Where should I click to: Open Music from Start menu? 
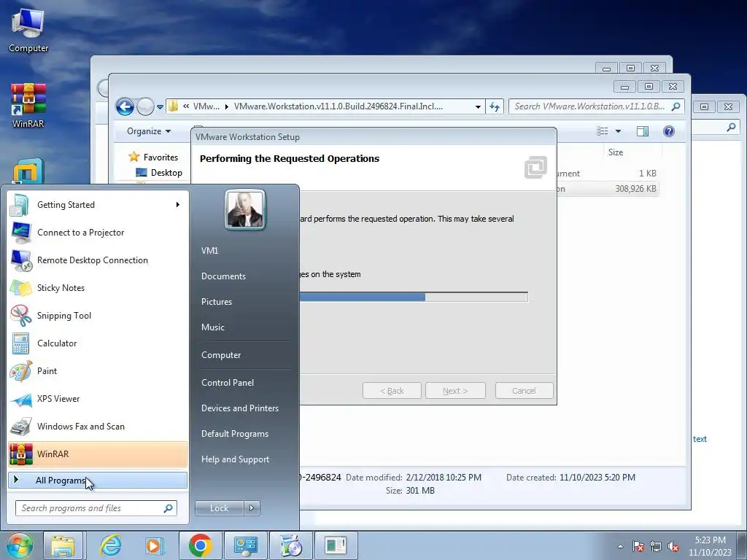click(x=213, y=327)
